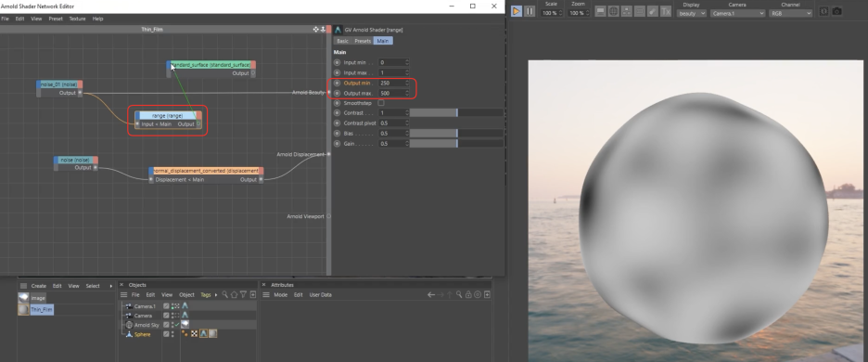Click the render region monitor icon
The width and height of the screenshot is (868, 362).
point(600,11)
